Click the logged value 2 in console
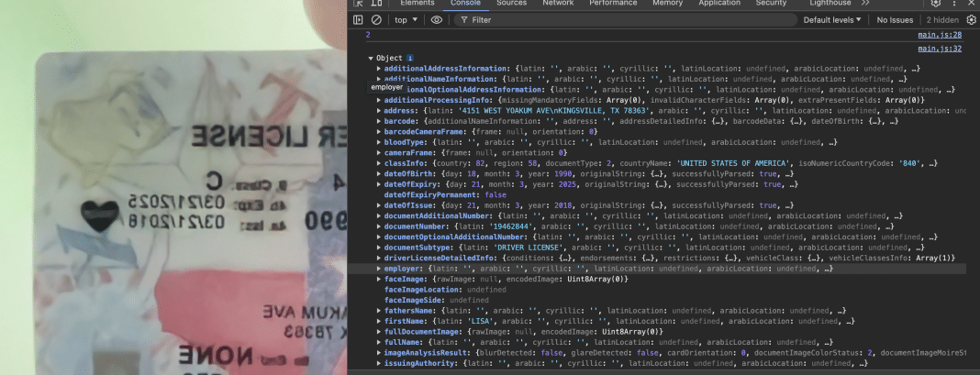The height and width of the screenshot is (375, 980). click(x=367, y=36)
